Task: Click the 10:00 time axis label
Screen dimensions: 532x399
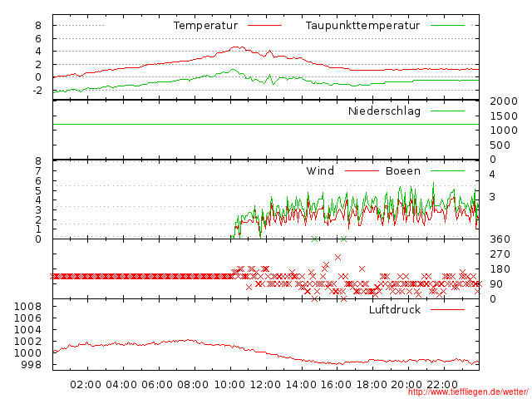Action: [x=229, y=385]
